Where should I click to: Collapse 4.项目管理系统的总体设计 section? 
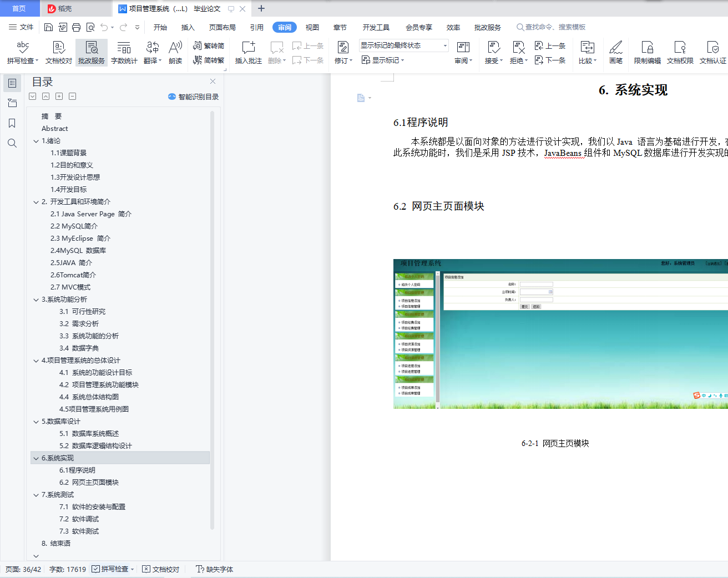[x=36, y=361]
